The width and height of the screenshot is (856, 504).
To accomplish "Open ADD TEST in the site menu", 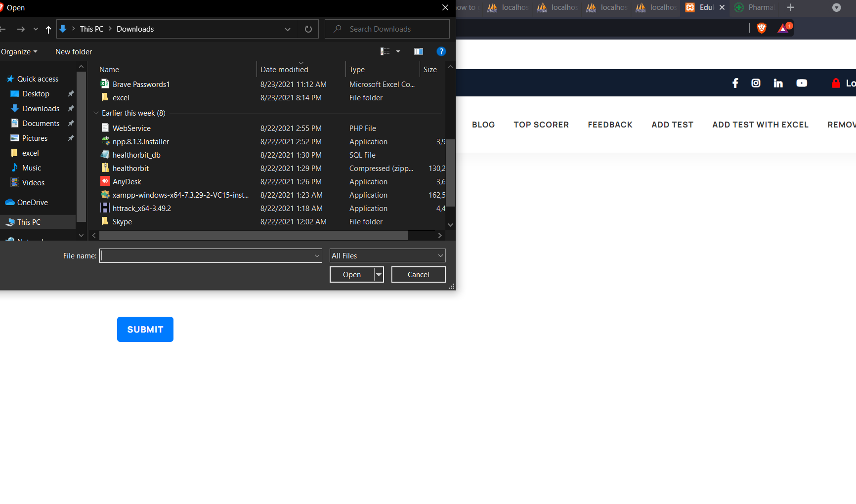I will click(672, 125).
